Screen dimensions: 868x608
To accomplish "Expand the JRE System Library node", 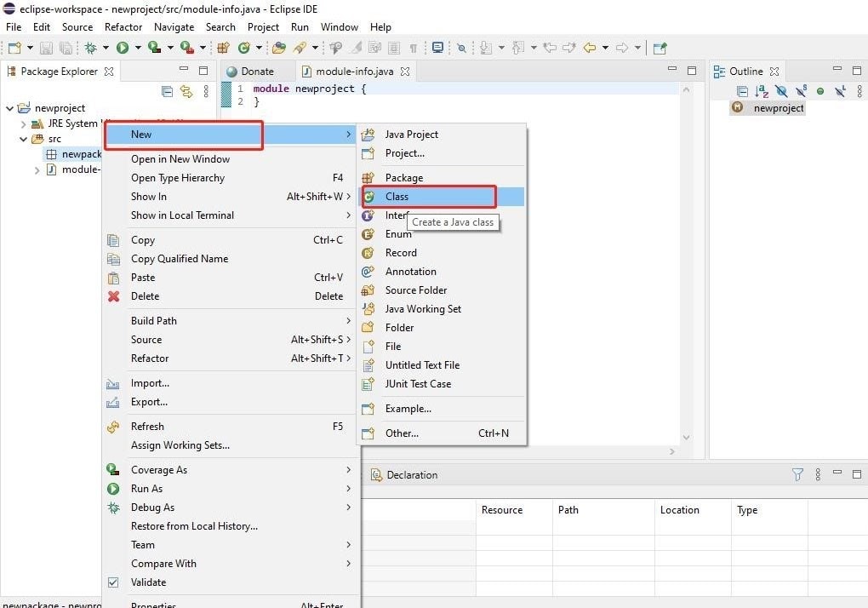I will click(x=24, y=123).
